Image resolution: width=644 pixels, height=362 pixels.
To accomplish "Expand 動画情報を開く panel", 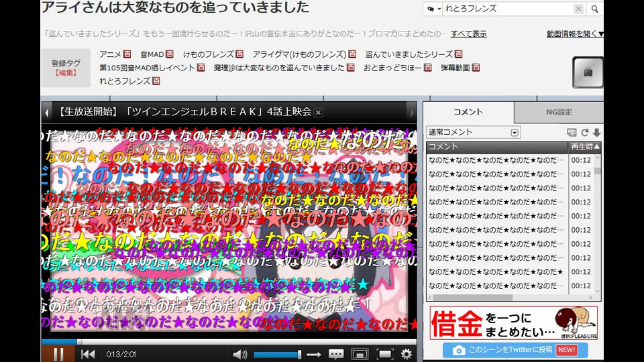I will coord(574,34).
